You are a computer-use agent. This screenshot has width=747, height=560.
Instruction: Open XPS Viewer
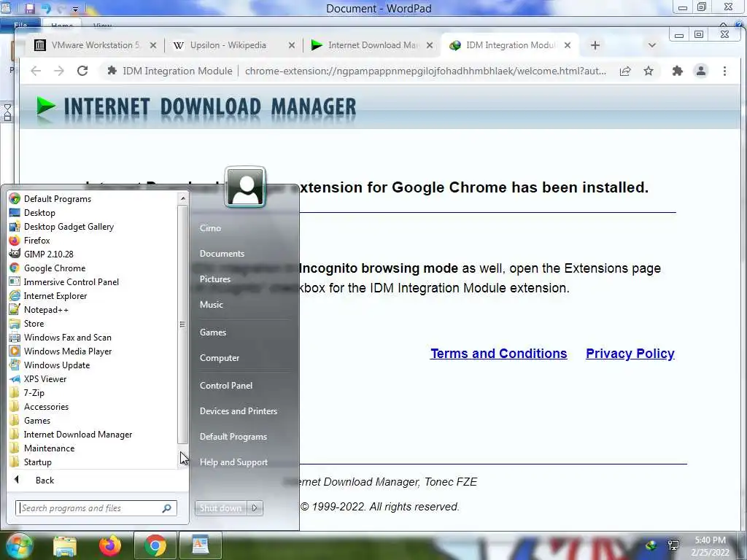(x=44, y=379)
